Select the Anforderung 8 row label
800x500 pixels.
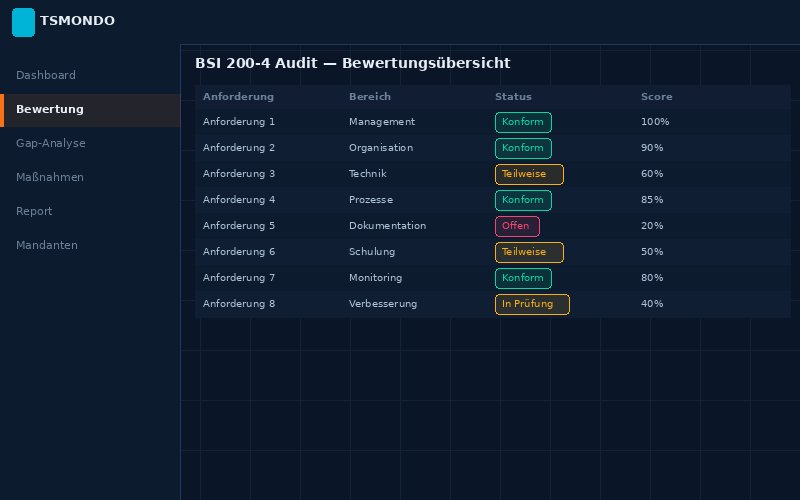tap(239, 304)
